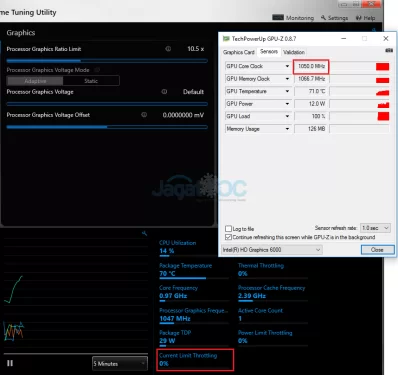Open monitor graph settings wrench icon
Screen dimensions: 398x375
(x=144, y=233)
